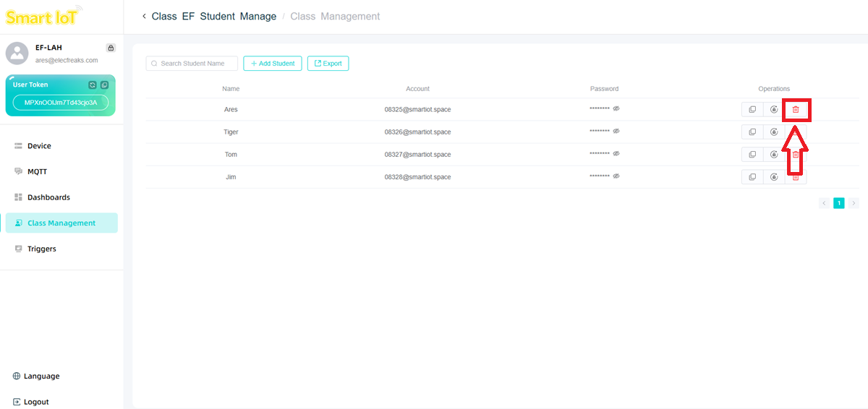Toggle password visibility for Jim
868x409 pixels.
coord(616,176)
